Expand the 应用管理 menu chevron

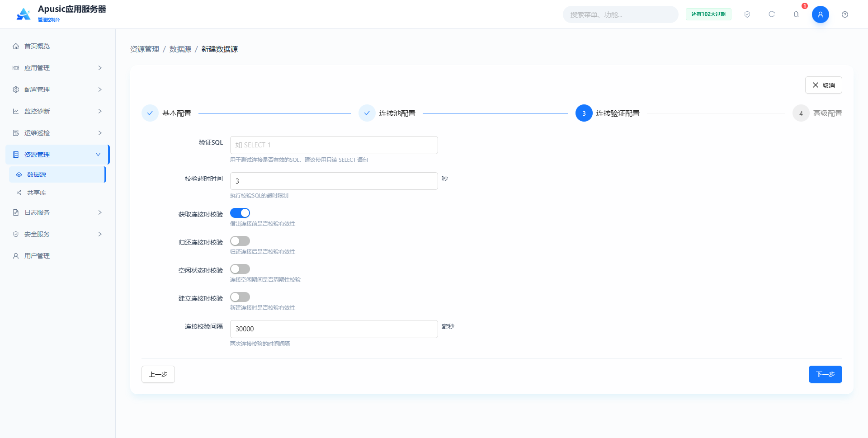(100, 68)
